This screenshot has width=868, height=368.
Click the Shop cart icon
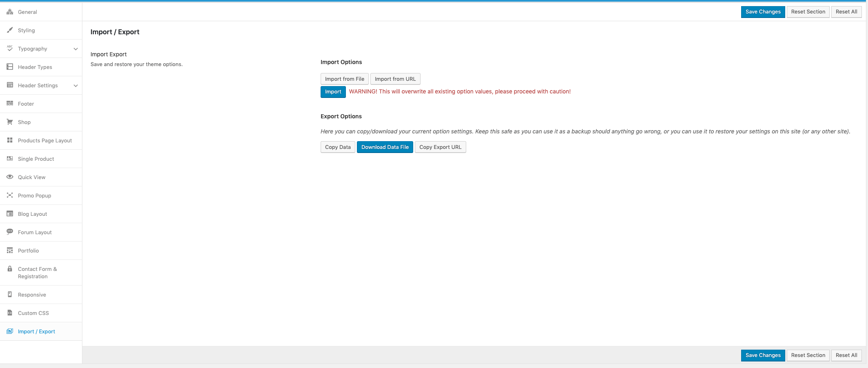point(10,122)
